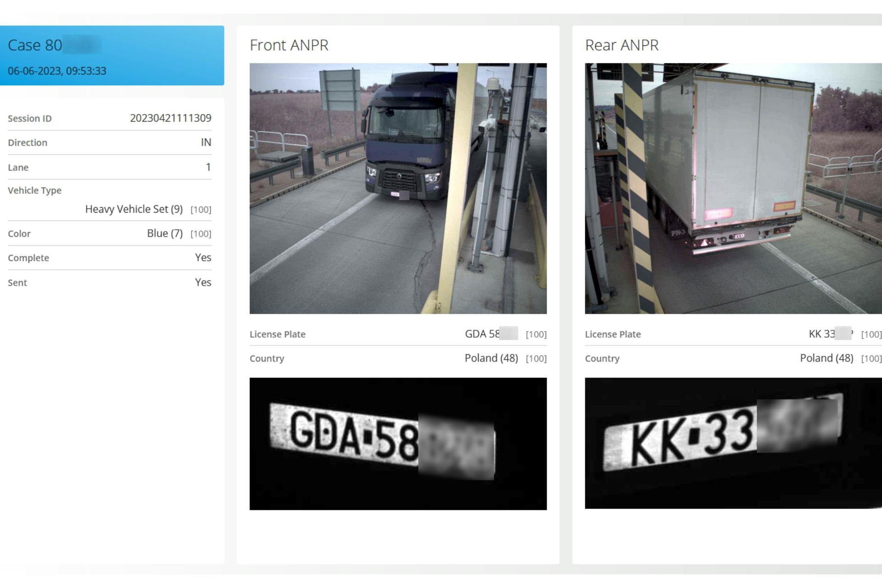Open the rear license plate crop image
Image resolution: width=882 pixels, height=588 pixels.
tap(733, 443)
